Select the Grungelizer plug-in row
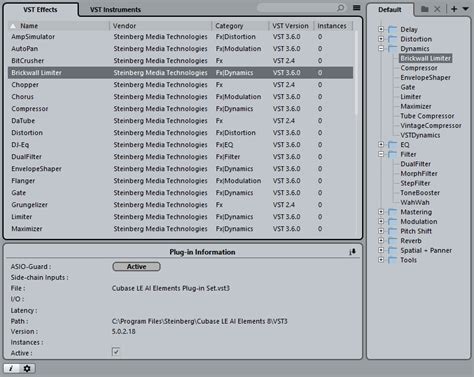The height and width of the screenshot is (377, 474). (x=180, y=205)
